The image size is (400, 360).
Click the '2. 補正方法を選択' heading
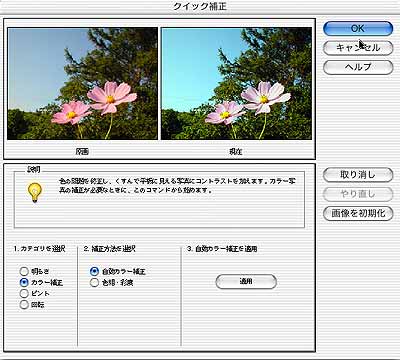pyautogui.click(x=110, y=249)
